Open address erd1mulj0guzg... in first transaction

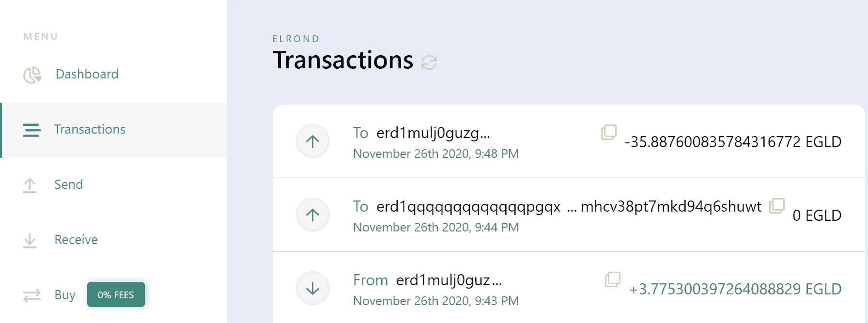tap(433, 133)
